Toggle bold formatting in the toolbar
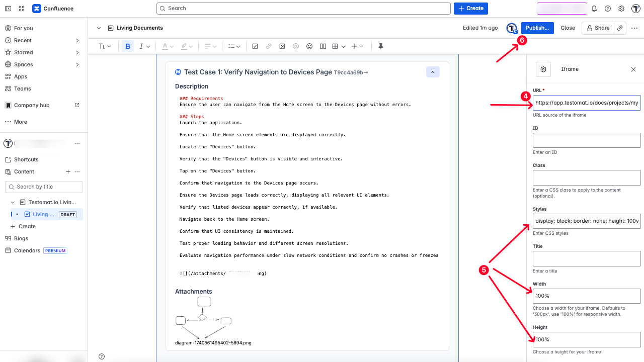644x362 pixels. coord(128,46)
